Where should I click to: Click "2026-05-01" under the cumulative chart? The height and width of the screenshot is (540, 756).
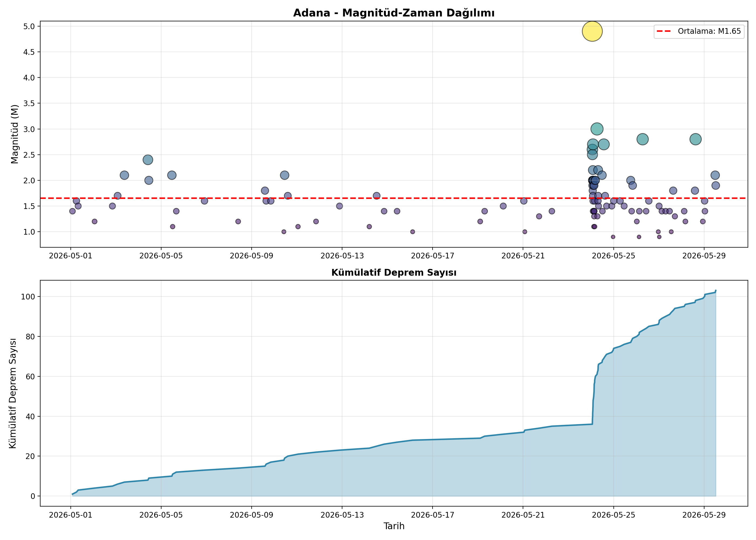click(70, 515)
